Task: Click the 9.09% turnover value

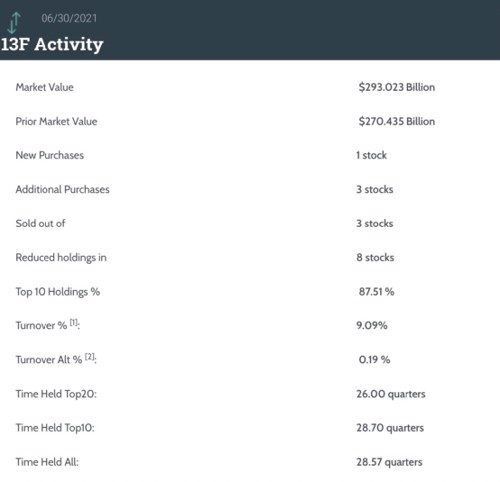Action: [x=372, y=325]
